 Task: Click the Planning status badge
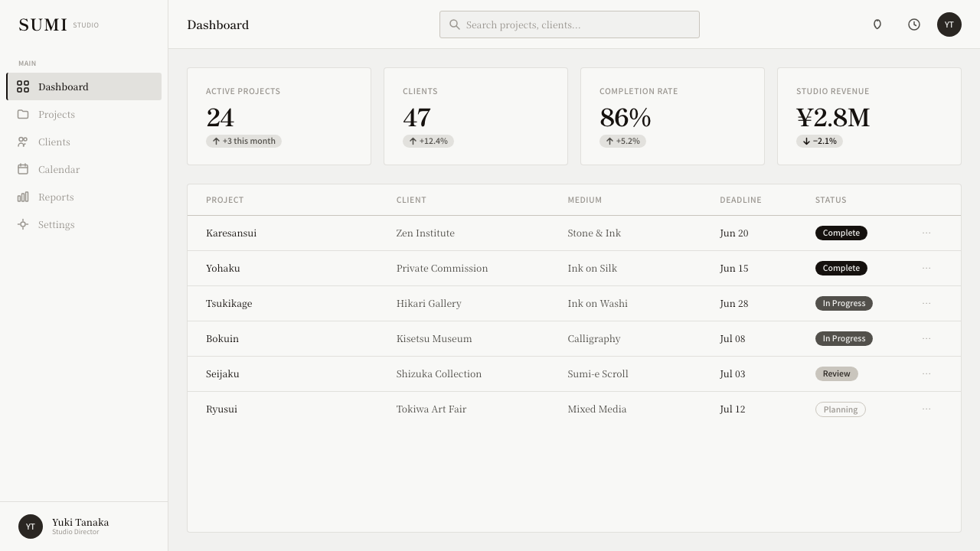tap(841, 409)
